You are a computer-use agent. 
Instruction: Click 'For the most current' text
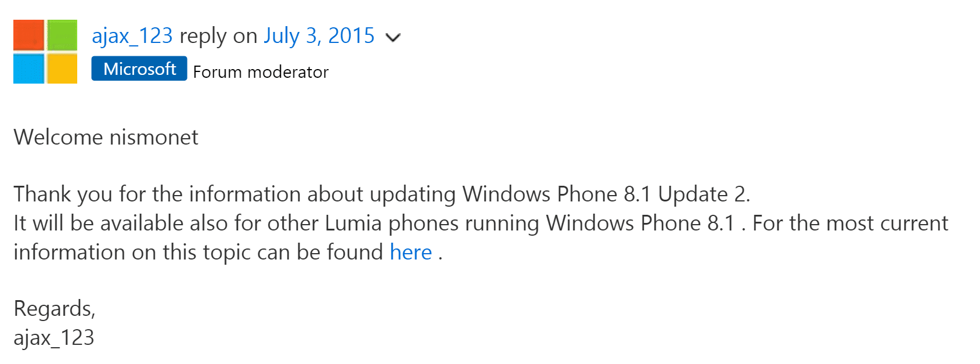[x=850, y=224]
